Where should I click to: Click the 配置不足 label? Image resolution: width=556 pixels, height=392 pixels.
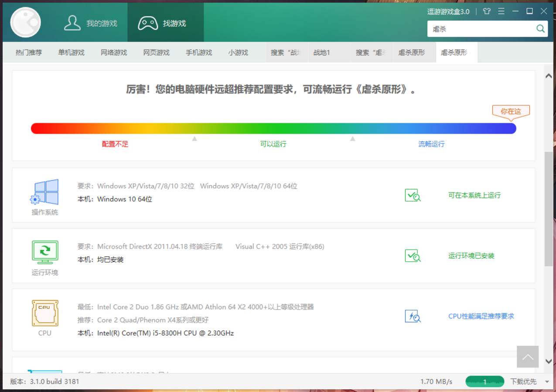(x=115, y=144)
